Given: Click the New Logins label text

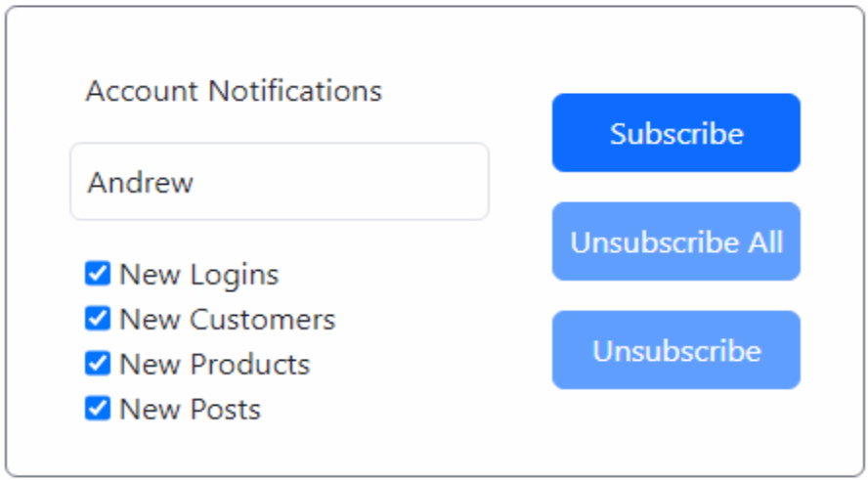Looking at the screenshot, I should (x=198, y=275).
